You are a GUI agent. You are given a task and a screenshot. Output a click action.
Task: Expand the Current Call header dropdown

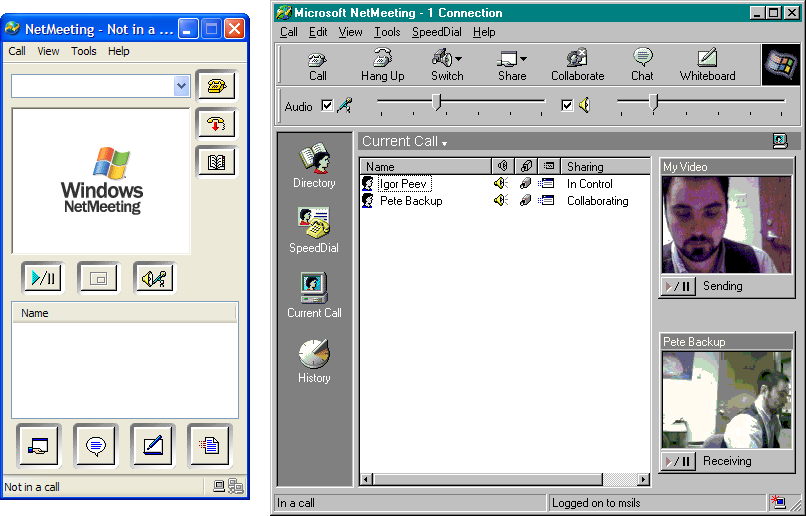[445, 144]
